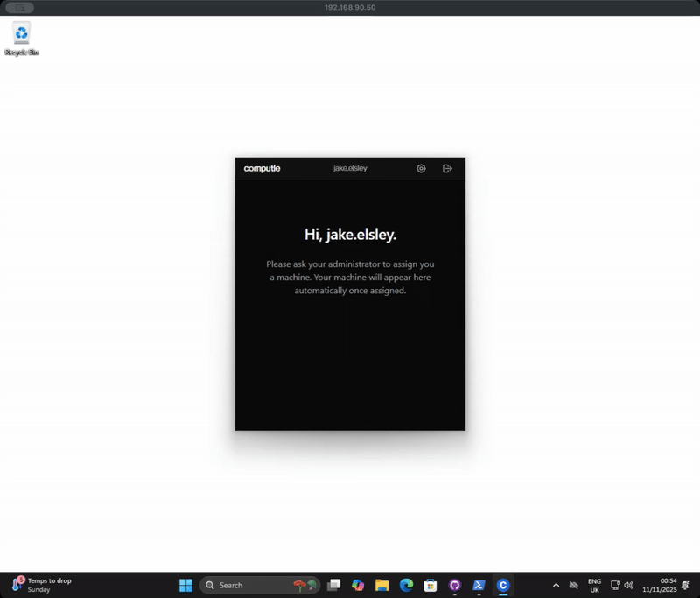Screen dimensions: 700x598
Task: Open Copilot from the taskbar
Action: 357,585
